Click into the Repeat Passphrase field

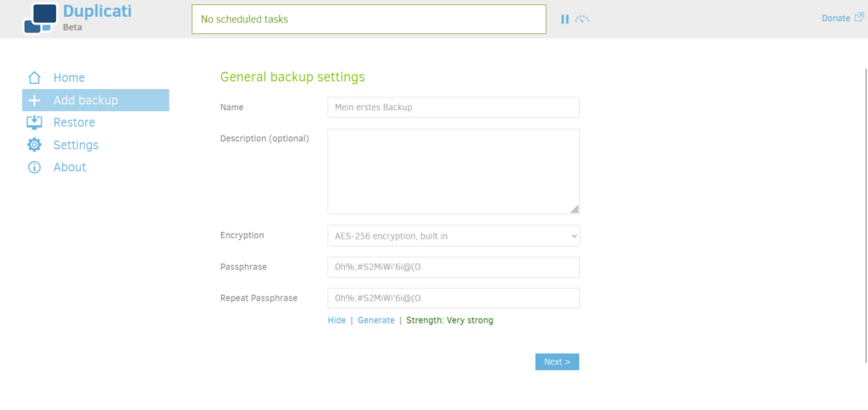coord(453,298)
